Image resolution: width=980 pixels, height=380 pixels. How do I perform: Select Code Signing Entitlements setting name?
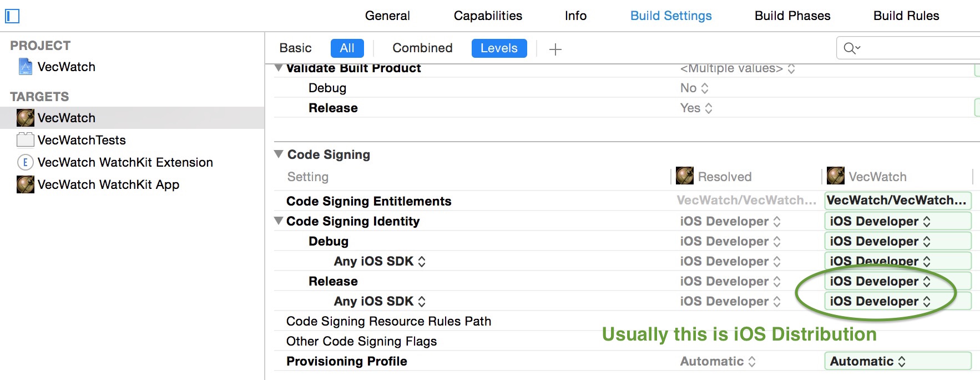click(x=368, y=201)
